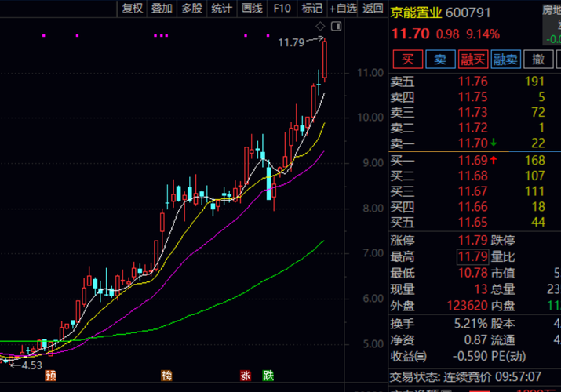Select the 标记 mark option
This screenshot has height=392, width=561.
pyautogui.click(x=312, y=8)
